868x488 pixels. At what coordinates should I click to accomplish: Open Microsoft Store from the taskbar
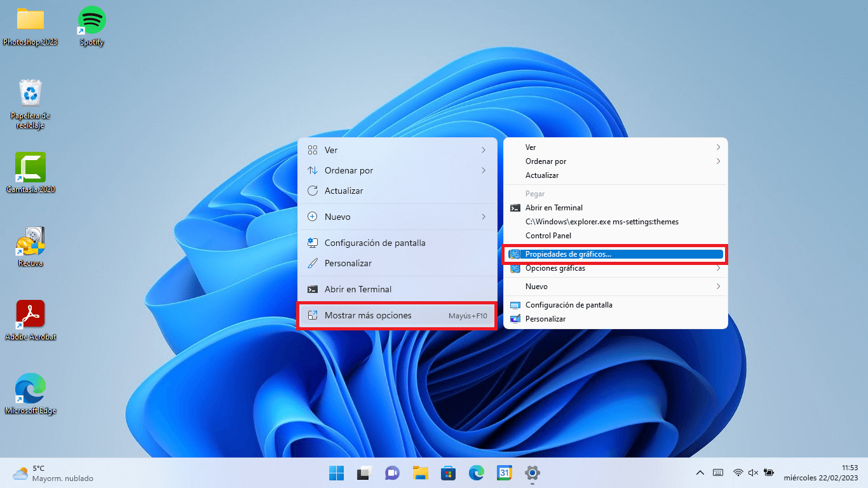(448, 473)
